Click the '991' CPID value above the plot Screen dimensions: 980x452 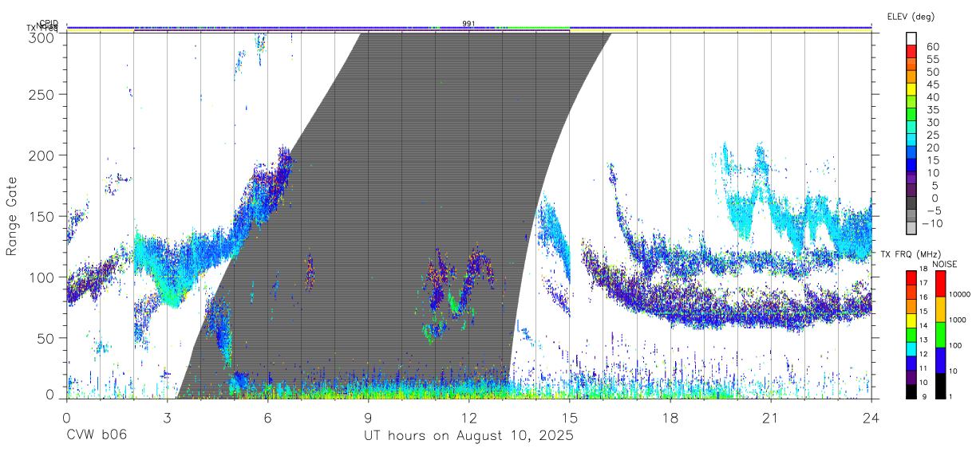click(x=468, y=24)
